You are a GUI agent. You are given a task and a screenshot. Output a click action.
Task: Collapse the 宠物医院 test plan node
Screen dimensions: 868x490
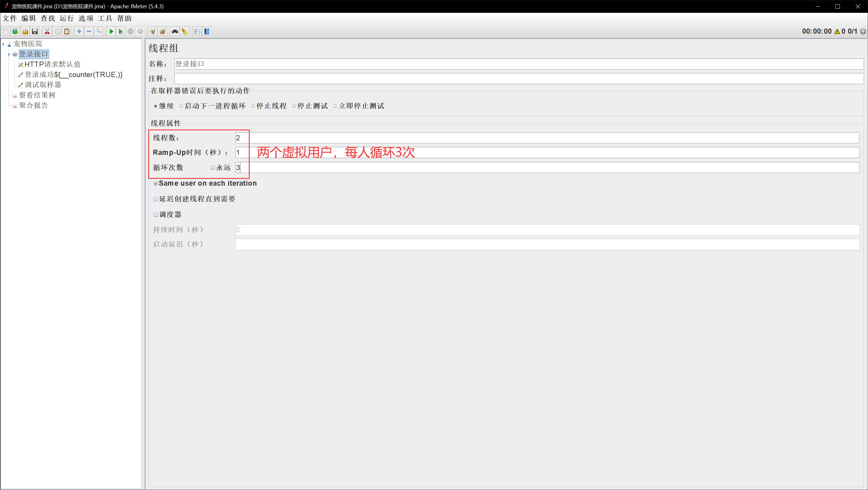3,44
